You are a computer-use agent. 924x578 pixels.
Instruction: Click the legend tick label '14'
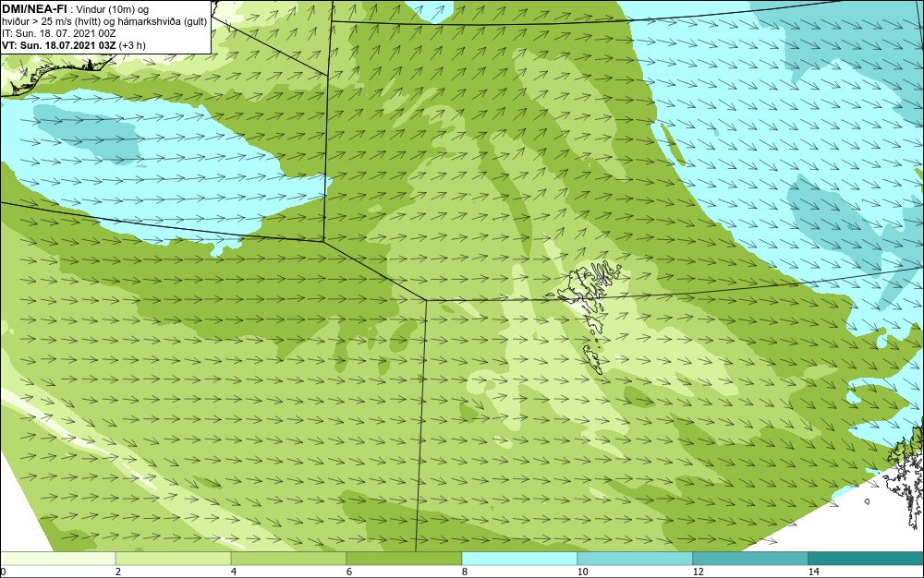(x=813, y=572)
